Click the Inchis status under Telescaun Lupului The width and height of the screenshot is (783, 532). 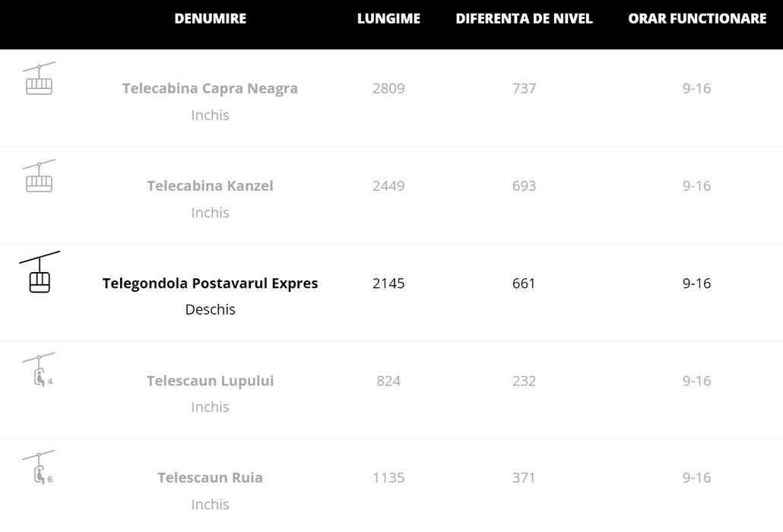tap(210, 407)
